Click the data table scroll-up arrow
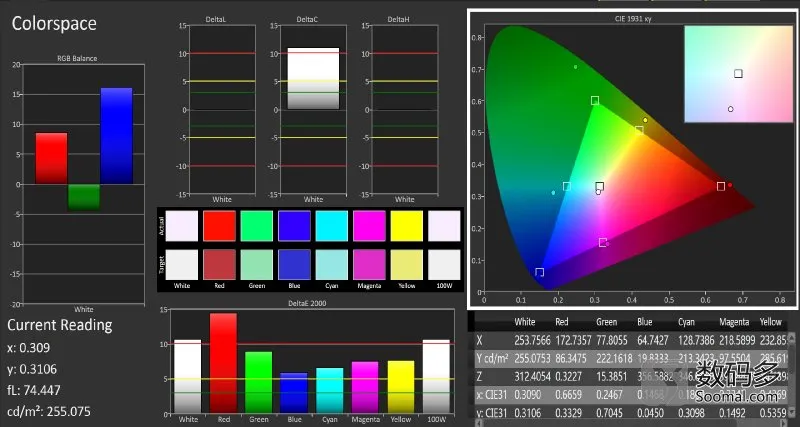 (791, 337)
